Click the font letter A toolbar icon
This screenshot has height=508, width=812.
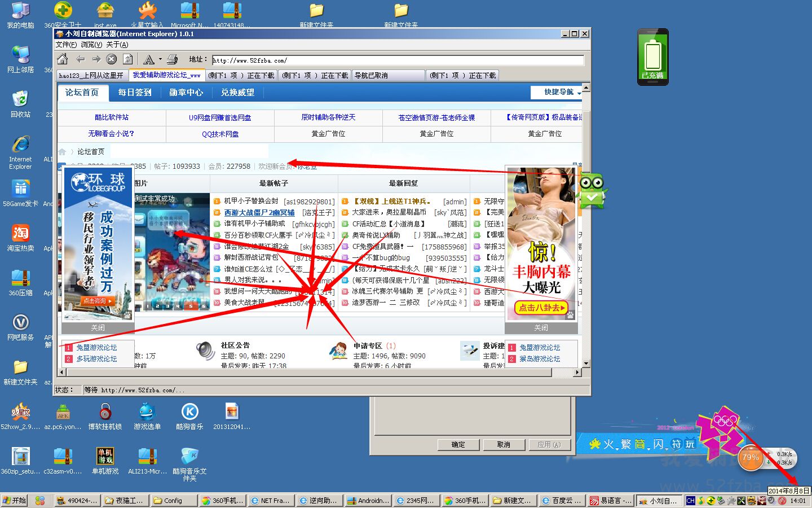tap(149, 59)
